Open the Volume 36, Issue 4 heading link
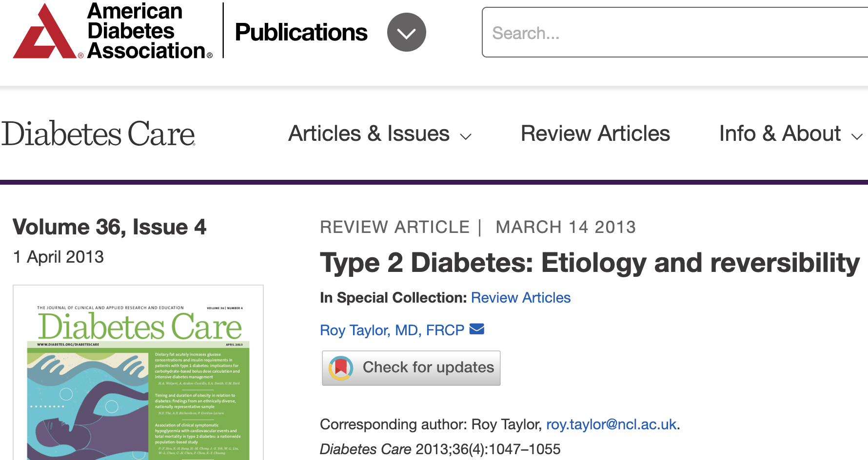Image resolution: width=868 pixels, height=460 pixels. [109, 227]
